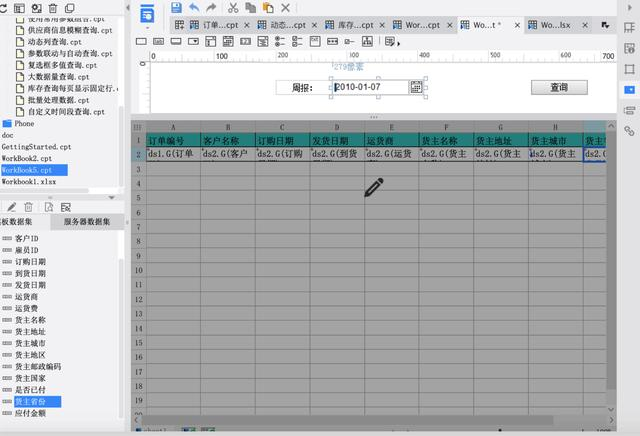Image resolution: width=640 pixels, height=436 pixels.
Task: Select 批量处理数据.cpt in file tree
Action: (58, 100)
